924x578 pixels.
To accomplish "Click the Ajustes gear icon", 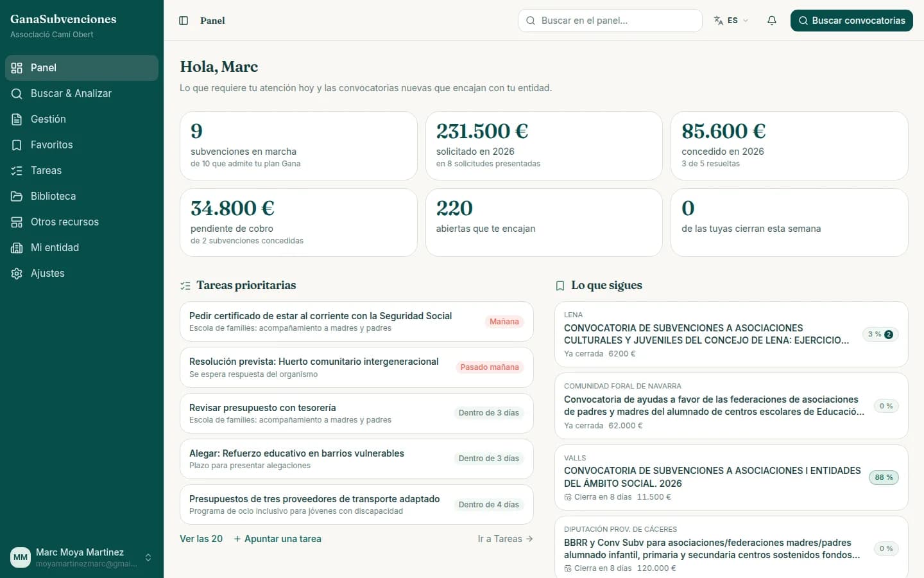I will click(17, 274).
